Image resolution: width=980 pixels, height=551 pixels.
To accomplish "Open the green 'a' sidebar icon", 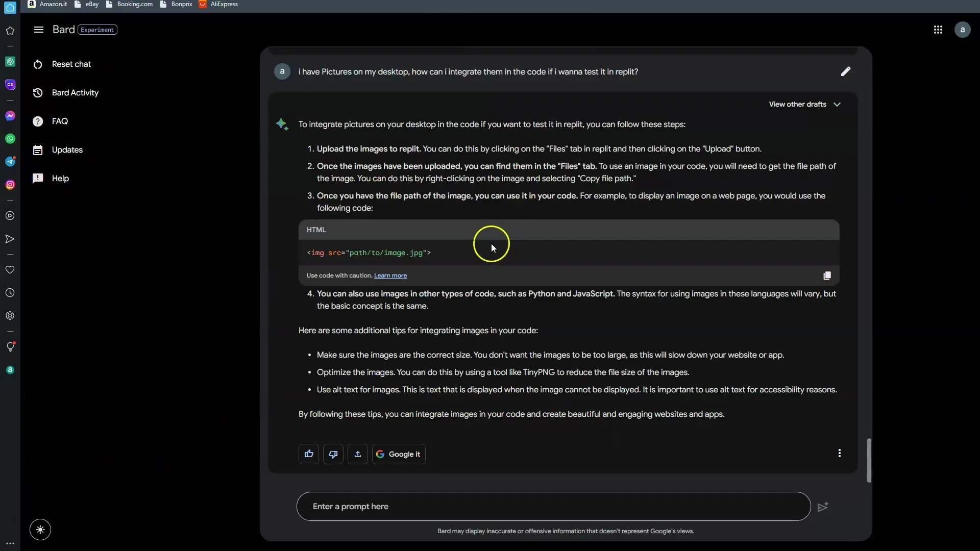I will [10, 370].
